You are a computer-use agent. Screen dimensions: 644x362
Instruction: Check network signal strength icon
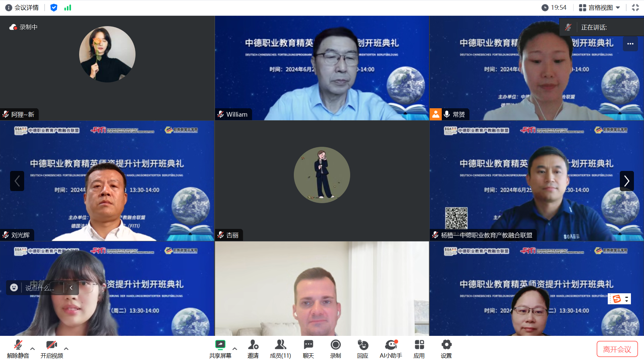click(x=68, y=8)
